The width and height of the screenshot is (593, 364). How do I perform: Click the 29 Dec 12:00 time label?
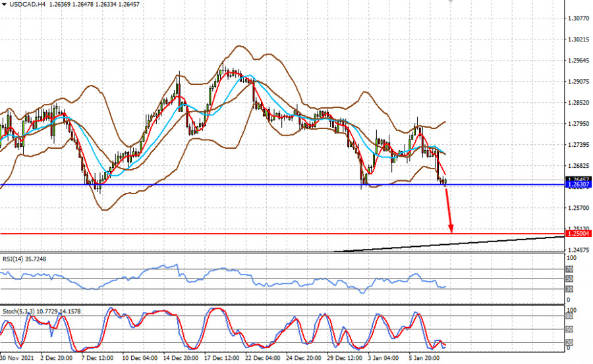(x=345, y=358)
